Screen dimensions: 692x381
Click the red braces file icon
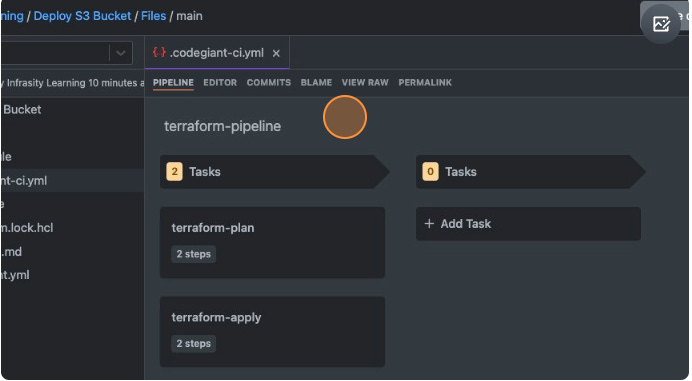point(159,53)
